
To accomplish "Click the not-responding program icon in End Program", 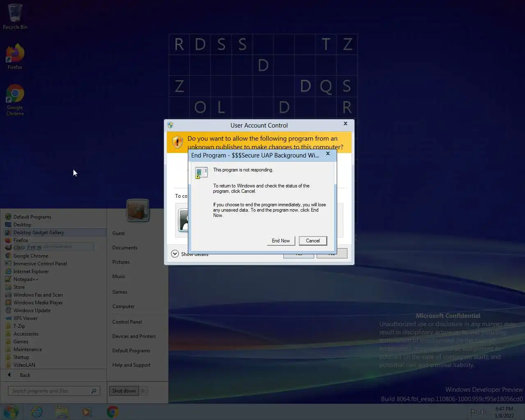I will pyautogui.click(x=201, y=173).
